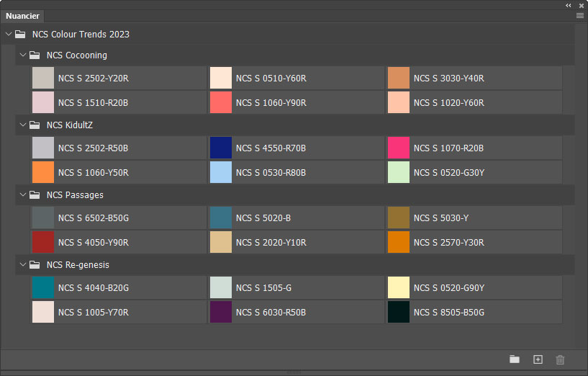Viewport: 588px width, 376px height.
Task: Collapse the NCS Passages group chevron
Action: (23, 194)
